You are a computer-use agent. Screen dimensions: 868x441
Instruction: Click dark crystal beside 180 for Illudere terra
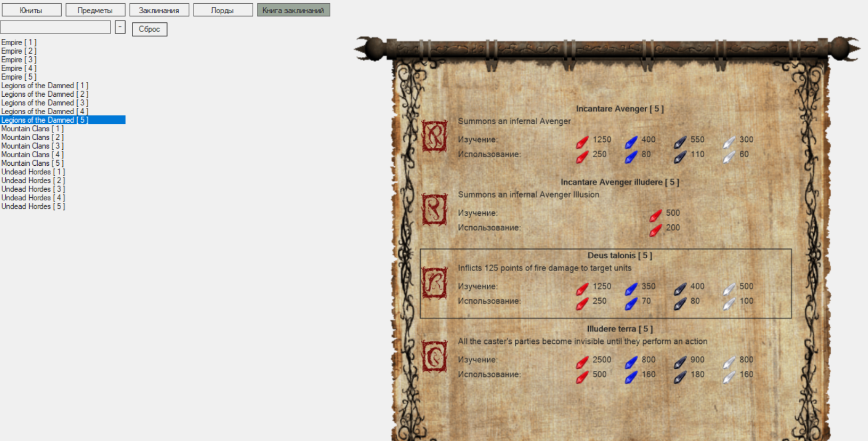[680, 377]
